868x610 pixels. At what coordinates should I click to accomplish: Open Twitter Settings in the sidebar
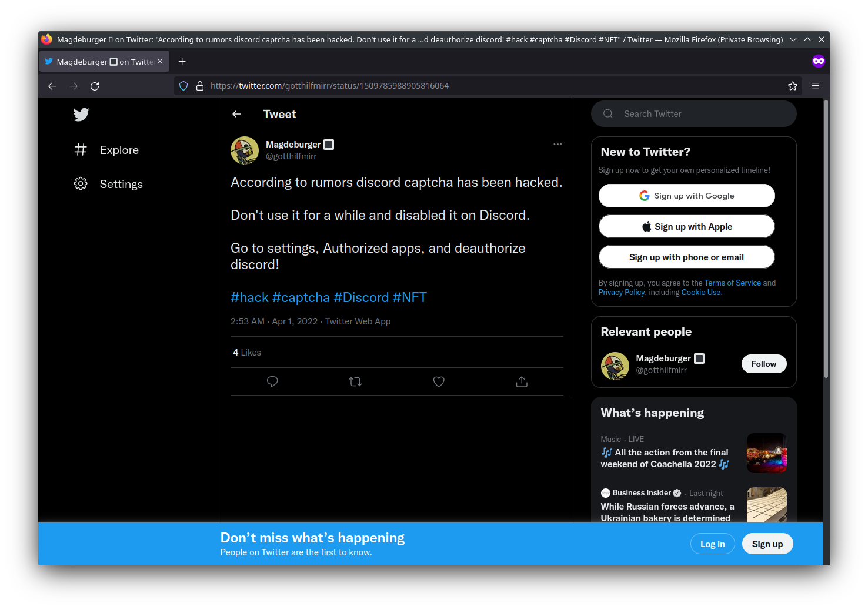pyautogui.click(x=108, y=184)
